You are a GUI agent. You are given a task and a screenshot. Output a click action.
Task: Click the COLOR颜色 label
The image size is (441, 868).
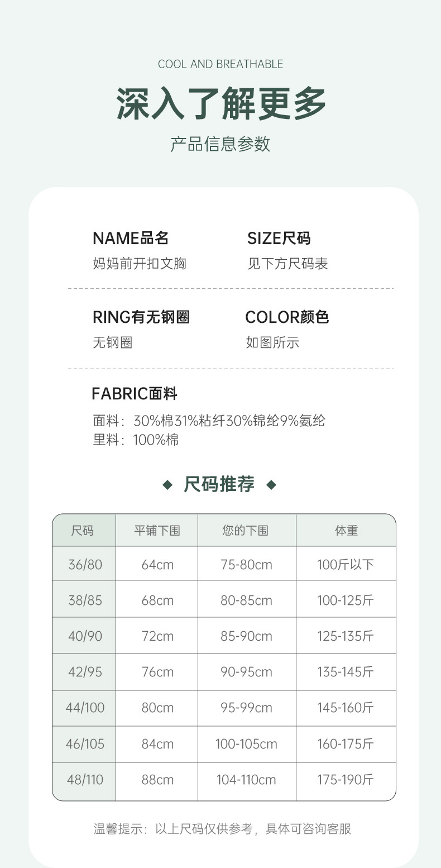[287, 317]
